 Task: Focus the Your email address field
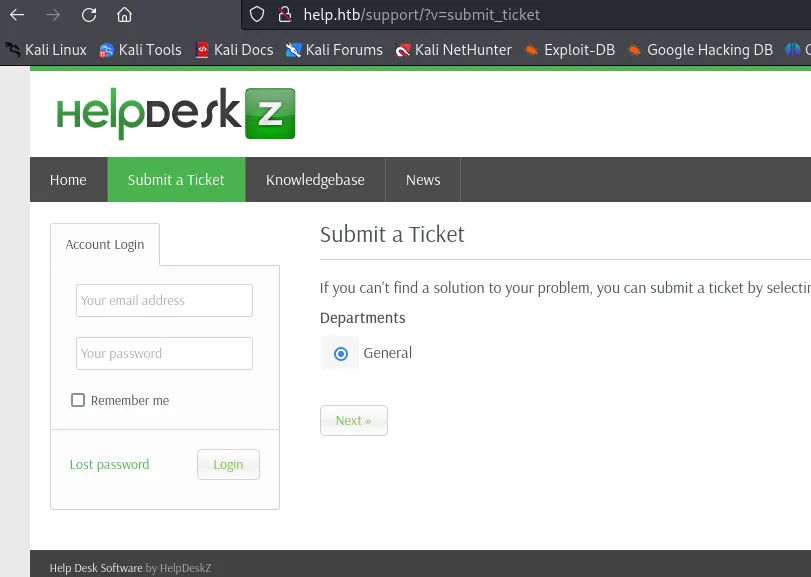pos(164,300)
